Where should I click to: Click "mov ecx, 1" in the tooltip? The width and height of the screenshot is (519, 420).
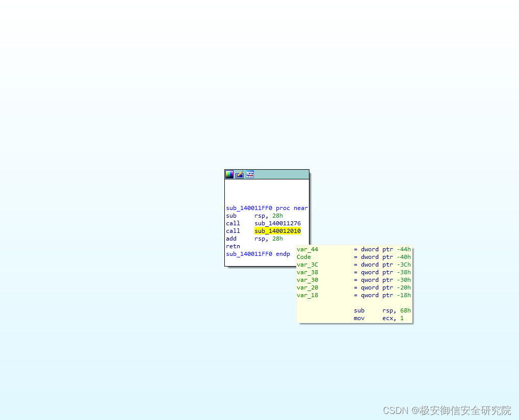[x=379, y=318]
